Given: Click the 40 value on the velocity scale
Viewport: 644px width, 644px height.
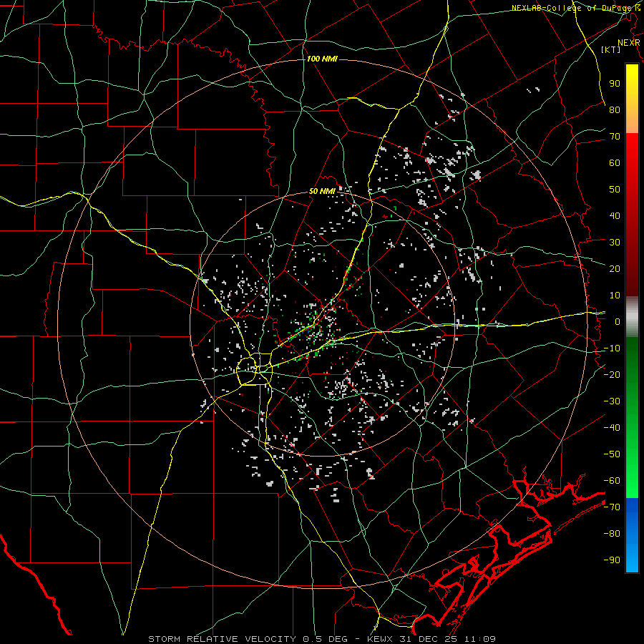Looking at the screenshot, I should pos(615,216).
